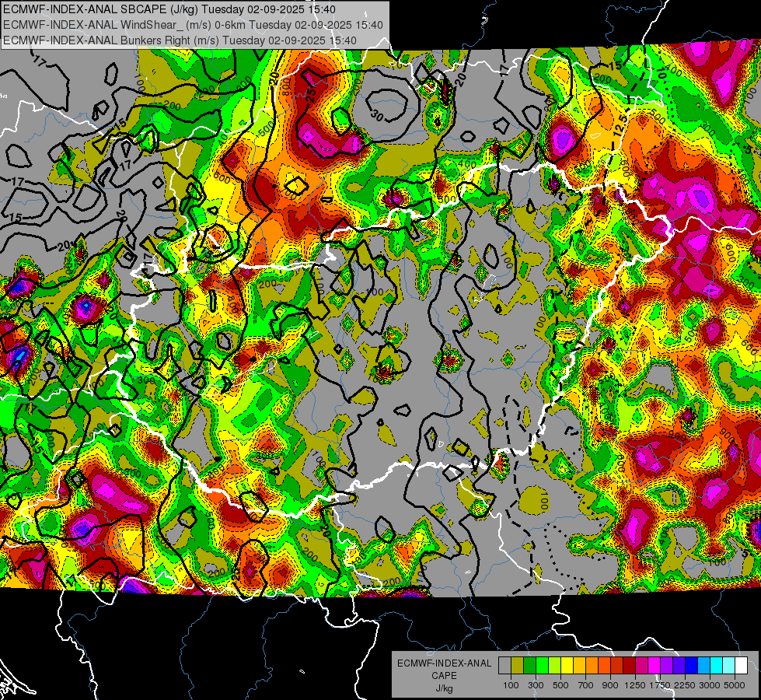
Task: Click the legend label CAPE
Action: [x=444, y=676]
